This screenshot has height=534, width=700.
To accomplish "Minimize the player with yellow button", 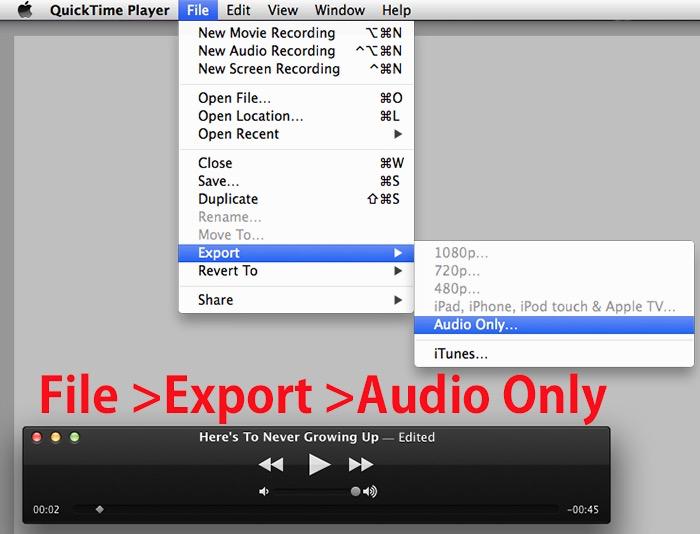I will 56,437.
